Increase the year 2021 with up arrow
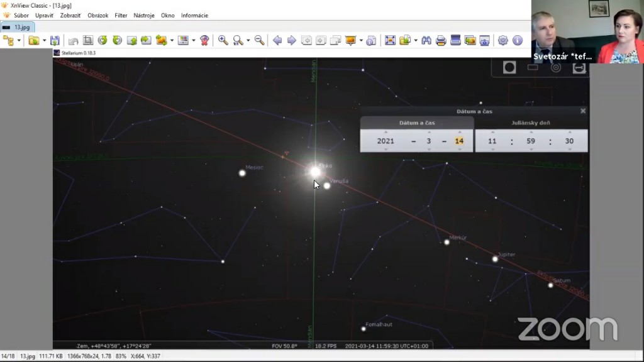The height and width of the screenshot is (362, 644). 386,132
